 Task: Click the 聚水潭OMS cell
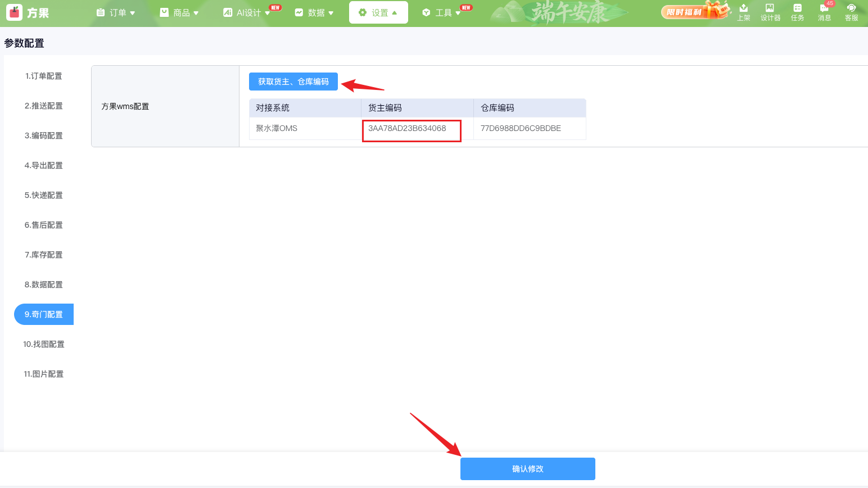tap(305, 128)
